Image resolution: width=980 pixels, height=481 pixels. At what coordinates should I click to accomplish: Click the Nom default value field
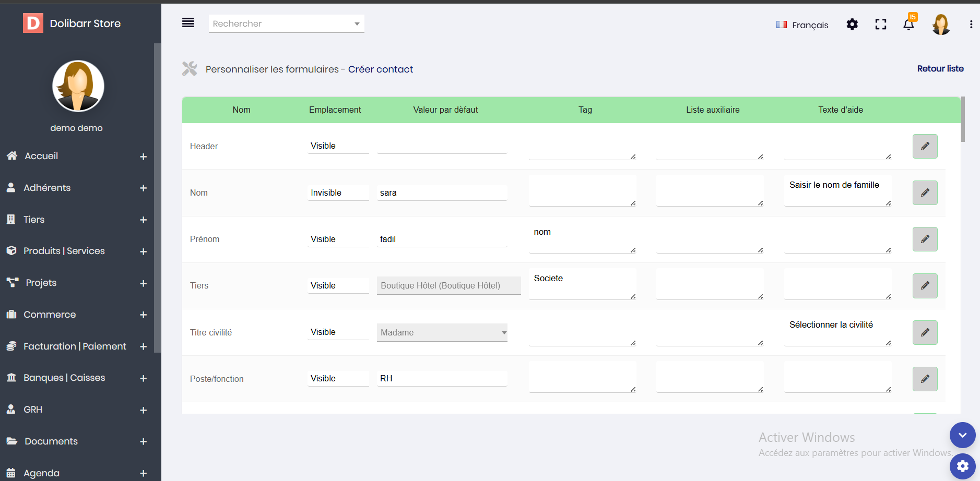click(x=442, y=193)
